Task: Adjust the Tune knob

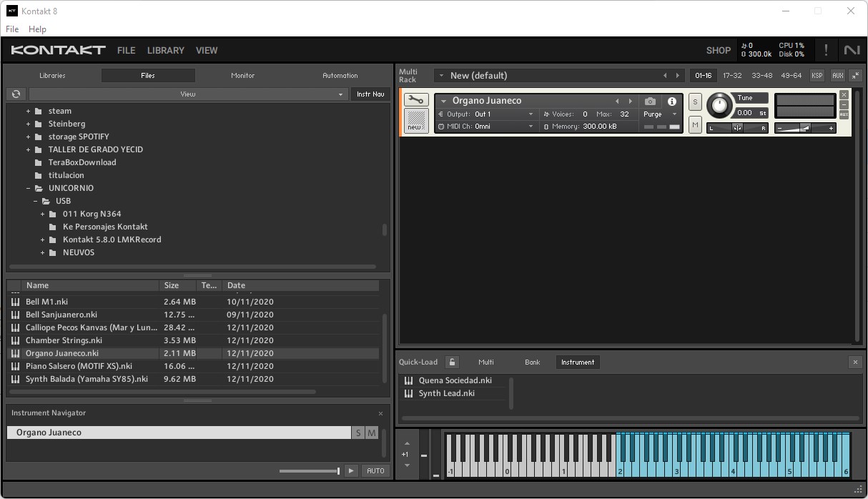Action: click(x=719, y=106)
